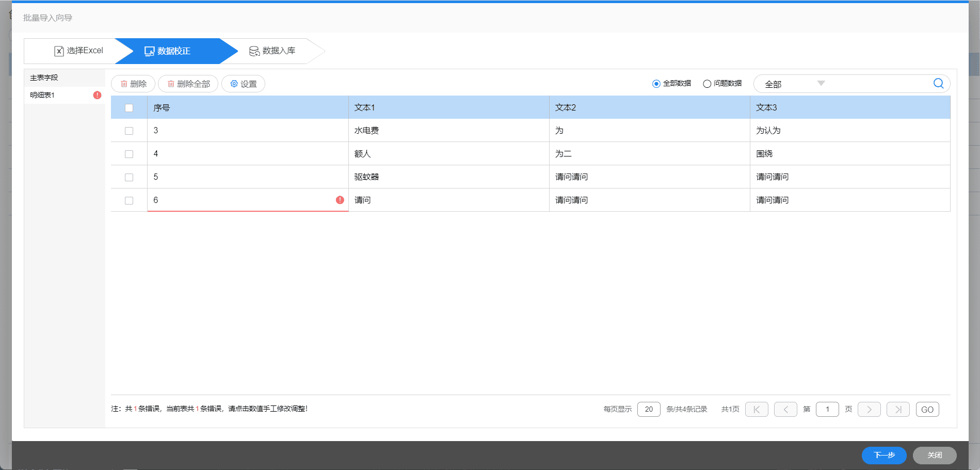Click the 数据校正 step icon
This screenshot has height=470, width=980.
click(x=149, y=51)
